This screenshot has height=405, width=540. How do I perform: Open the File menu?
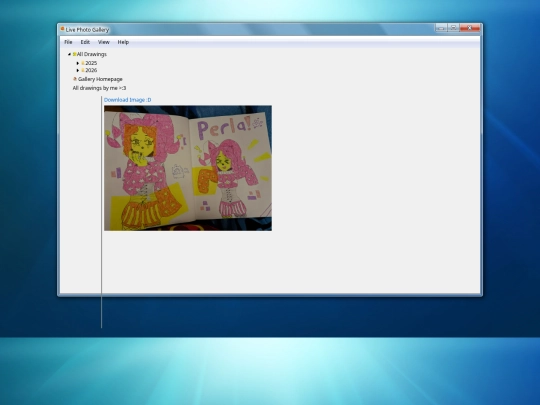click(68, 42)
